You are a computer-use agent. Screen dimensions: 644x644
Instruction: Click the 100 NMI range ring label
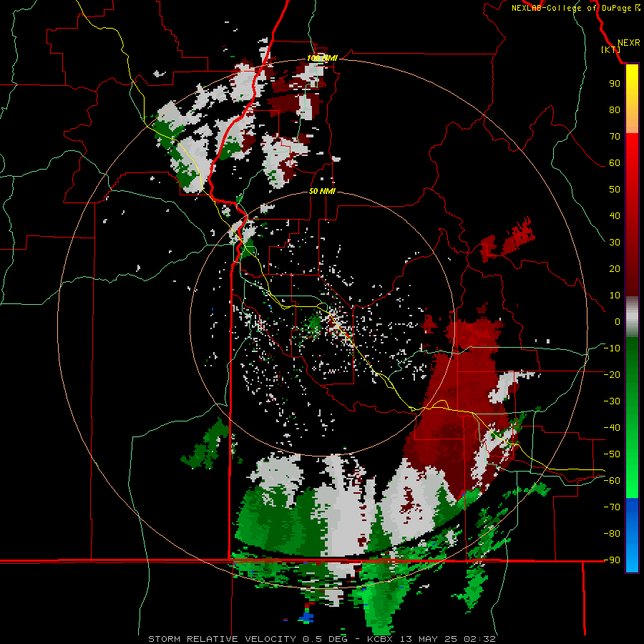click(322, 59)
